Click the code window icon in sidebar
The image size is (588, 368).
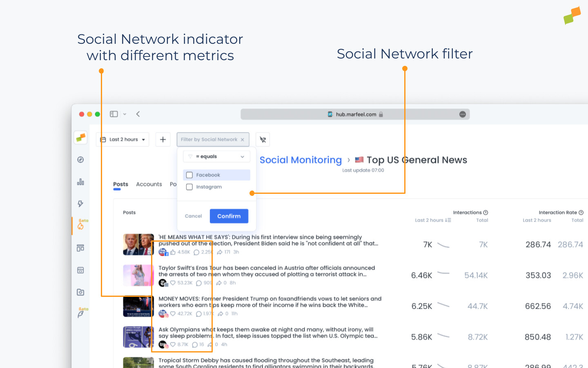click(80, 270)
